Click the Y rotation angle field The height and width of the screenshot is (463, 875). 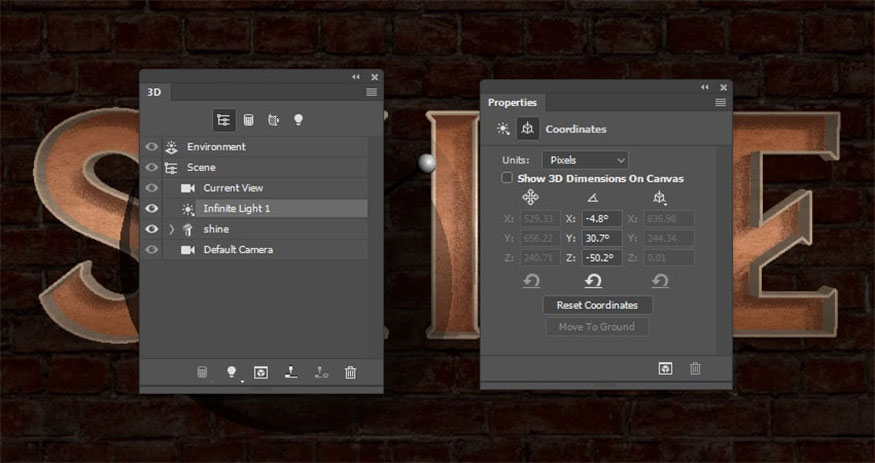coord(601,238)
